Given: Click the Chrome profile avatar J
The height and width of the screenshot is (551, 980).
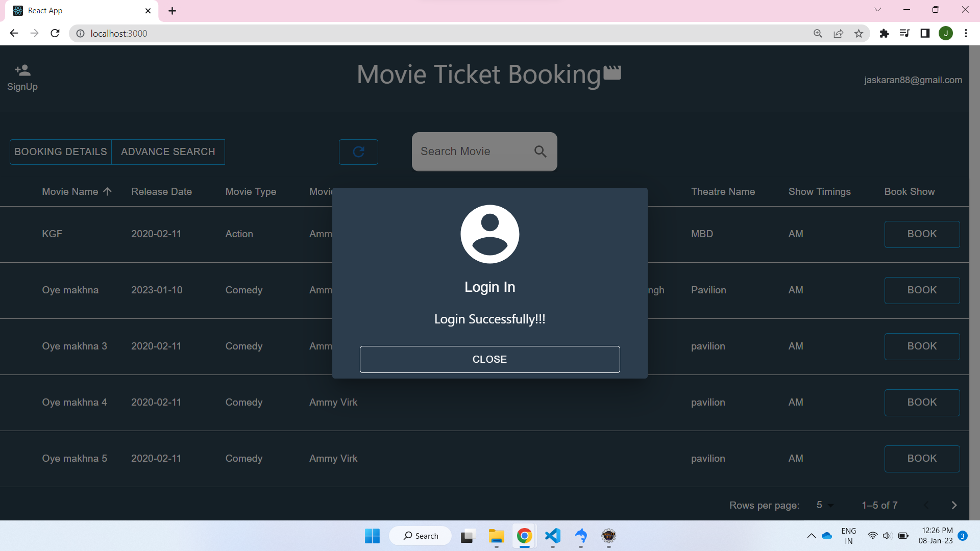Looking at the screenshot, I should 946,33.
